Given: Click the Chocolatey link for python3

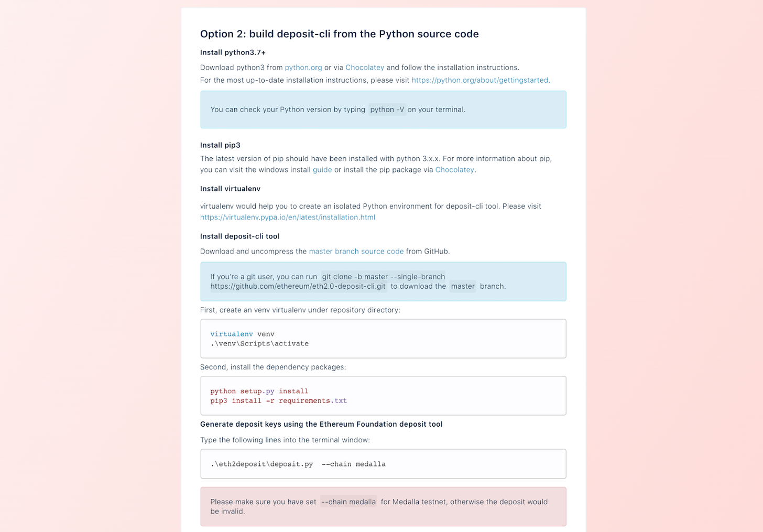Looking at the screenshot, I should 365,68.
